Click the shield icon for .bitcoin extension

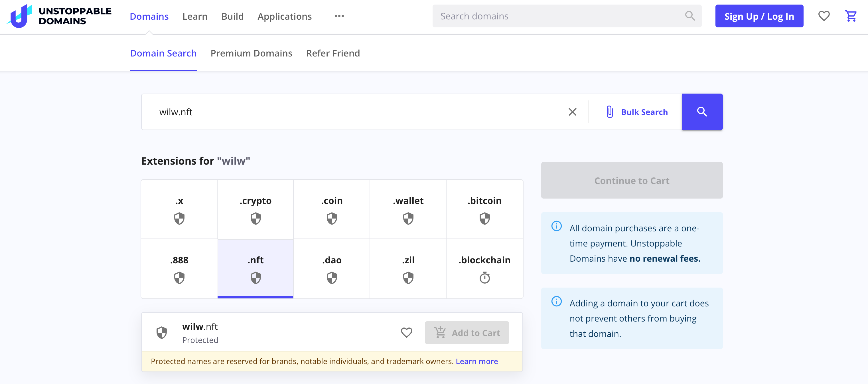coord(484,218)
